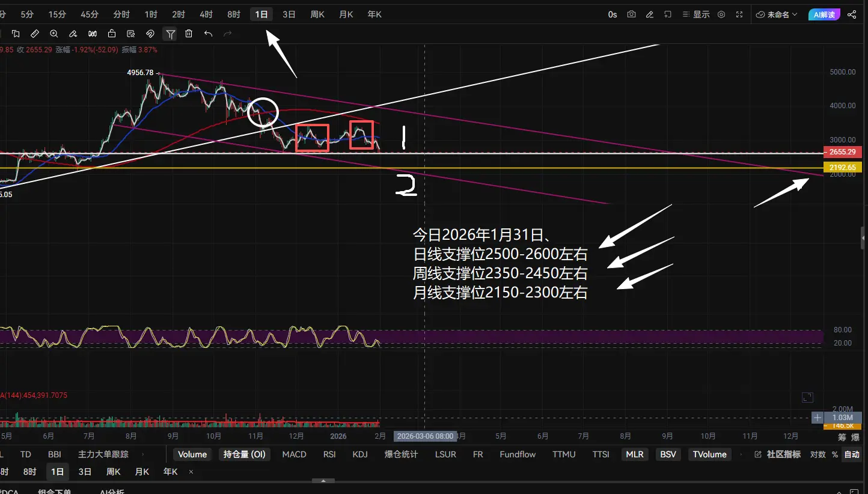This screenshot has width=868, height=494.
Task: Switch to 对数 logarithmic scale
Action: tap(818, 454)
